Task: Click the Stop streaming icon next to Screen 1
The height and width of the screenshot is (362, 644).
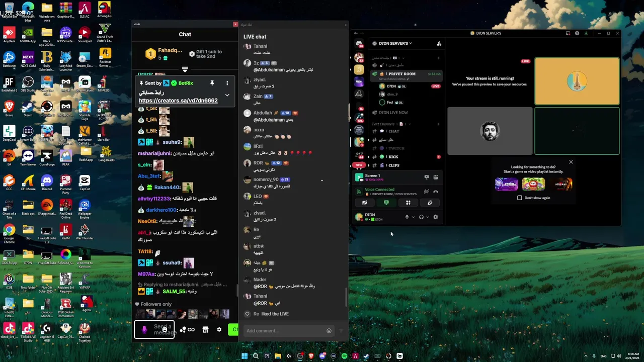Action: (x=427, y=177)
